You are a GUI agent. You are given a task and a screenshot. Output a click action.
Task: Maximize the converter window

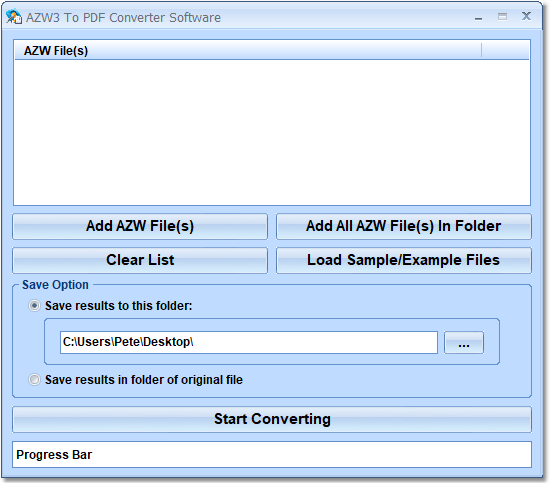(502, 16)
